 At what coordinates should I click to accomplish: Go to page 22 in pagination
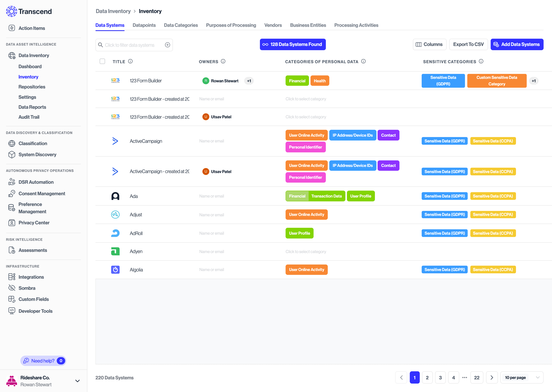476,378
